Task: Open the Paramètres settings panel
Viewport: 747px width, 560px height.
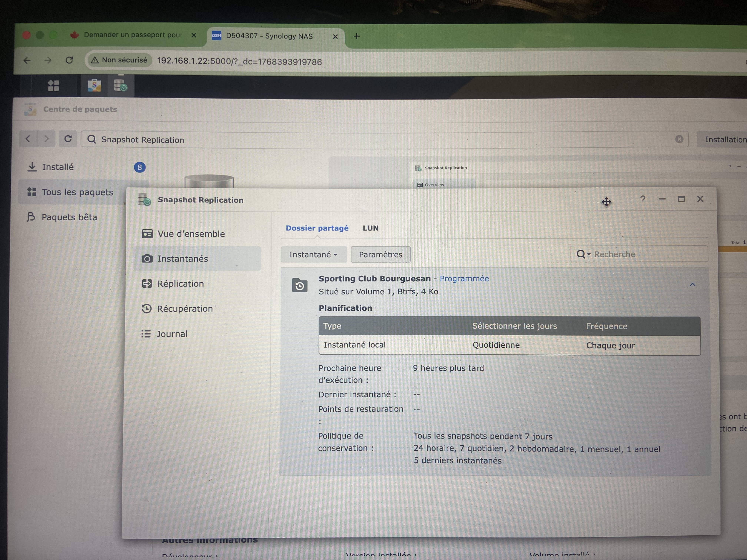Action: coord(380,254)
